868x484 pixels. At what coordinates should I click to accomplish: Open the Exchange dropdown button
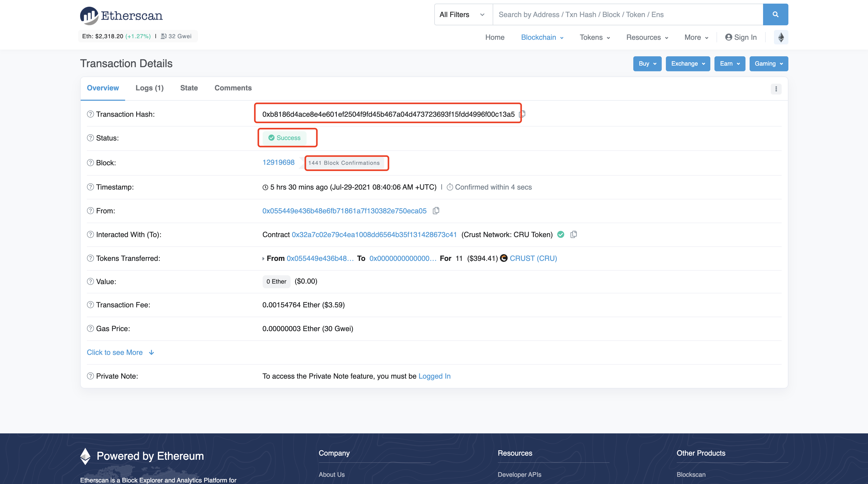point(688,64)
